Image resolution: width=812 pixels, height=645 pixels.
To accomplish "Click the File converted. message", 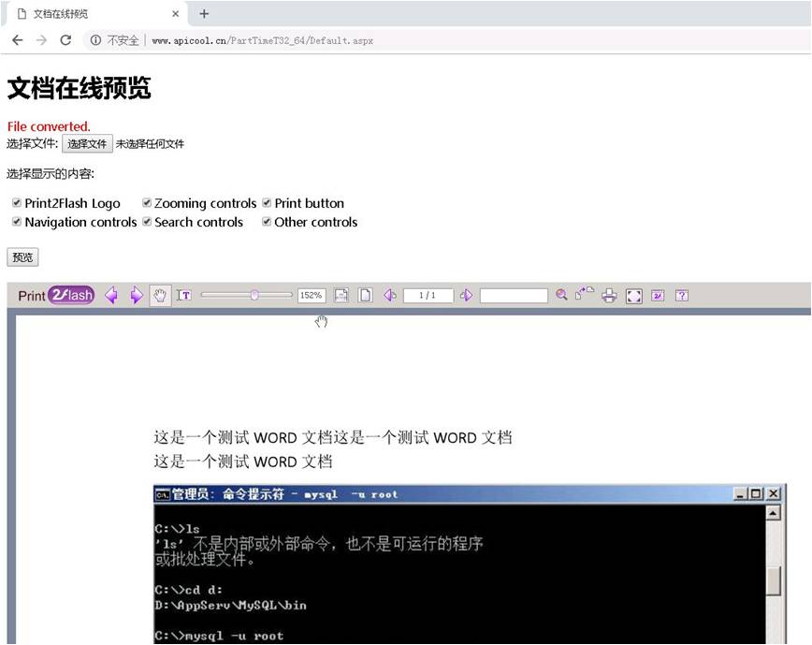I will tap(49, 126).
